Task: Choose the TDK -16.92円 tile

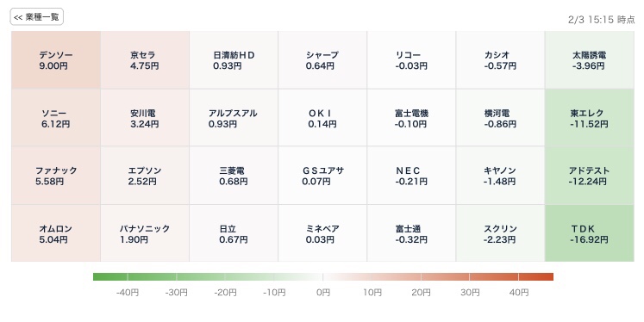Action: (x=590, y=233)
